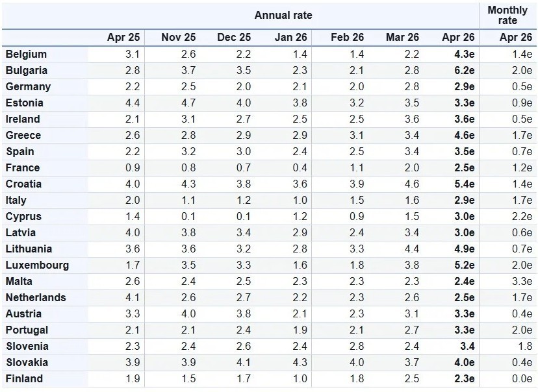Click the Germany row label
538x392 pixels.
28,87
